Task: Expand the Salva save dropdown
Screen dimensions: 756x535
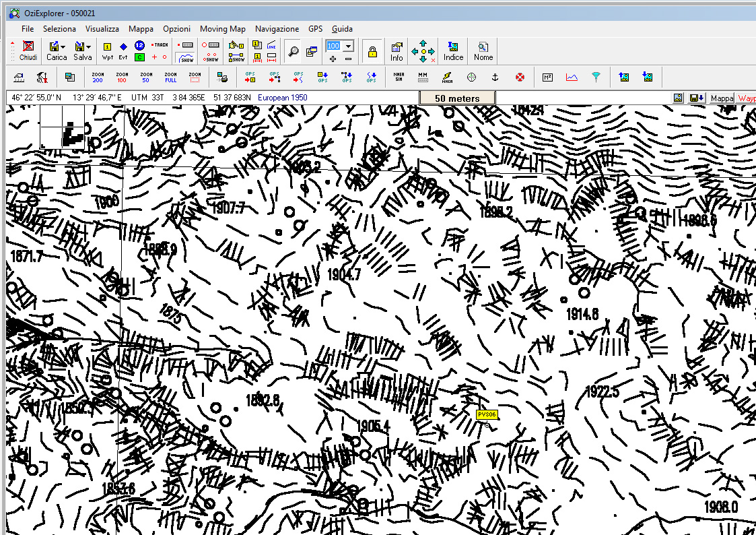Action: click(x=88, y=46)
